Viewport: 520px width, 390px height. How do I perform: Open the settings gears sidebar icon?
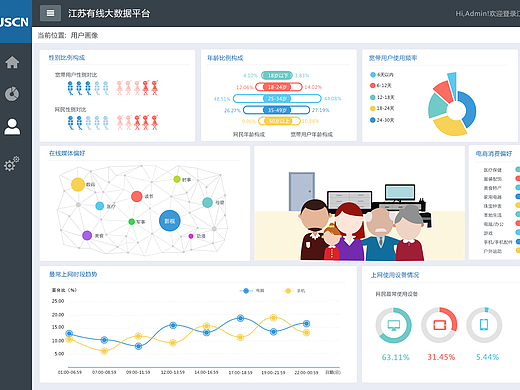tap(12, 164)
